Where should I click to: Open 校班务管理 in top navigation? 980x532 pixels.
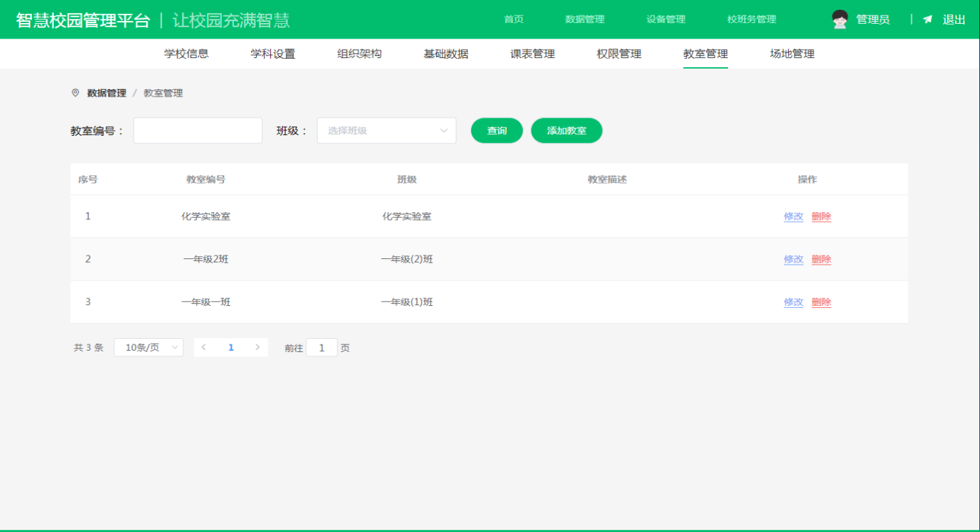(x=752, y=20)
